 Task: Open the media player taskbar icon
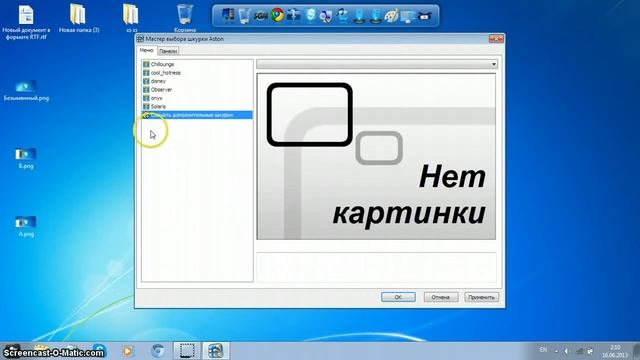pyautogui.click(x=127, y=351)
